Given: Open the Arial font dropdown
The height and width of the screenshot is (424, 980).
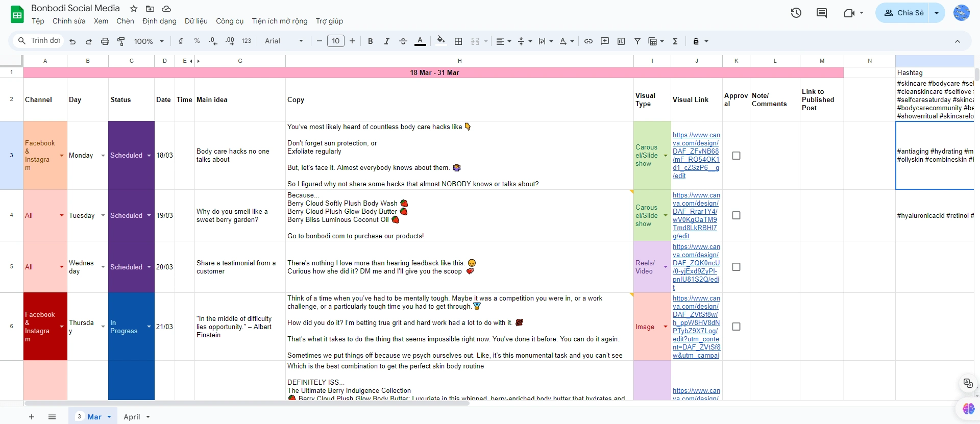Looking at the screenshot, I should (284, 41).
